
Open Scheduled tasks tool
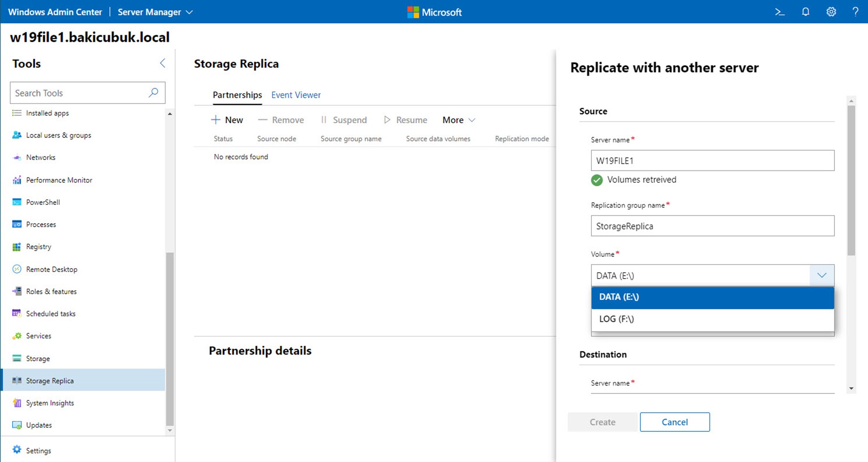pyautogui.click(x=50, y=314)
